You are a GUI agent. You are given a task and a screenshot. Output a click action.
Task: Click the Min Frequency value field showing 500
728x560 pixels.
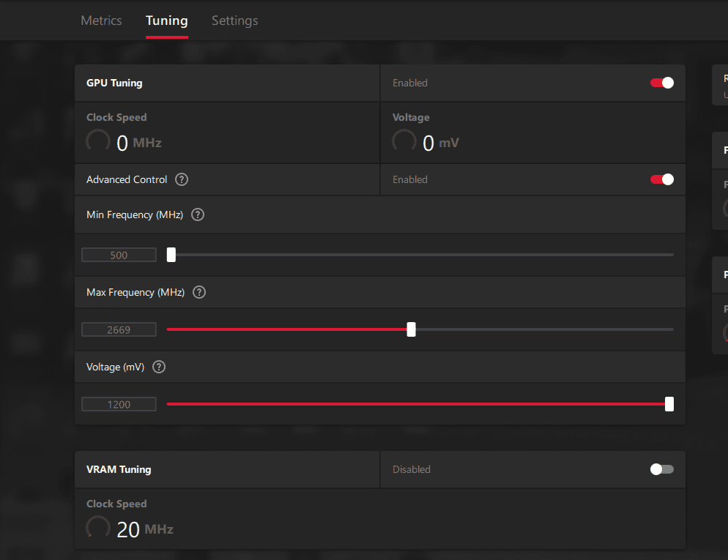119,255
